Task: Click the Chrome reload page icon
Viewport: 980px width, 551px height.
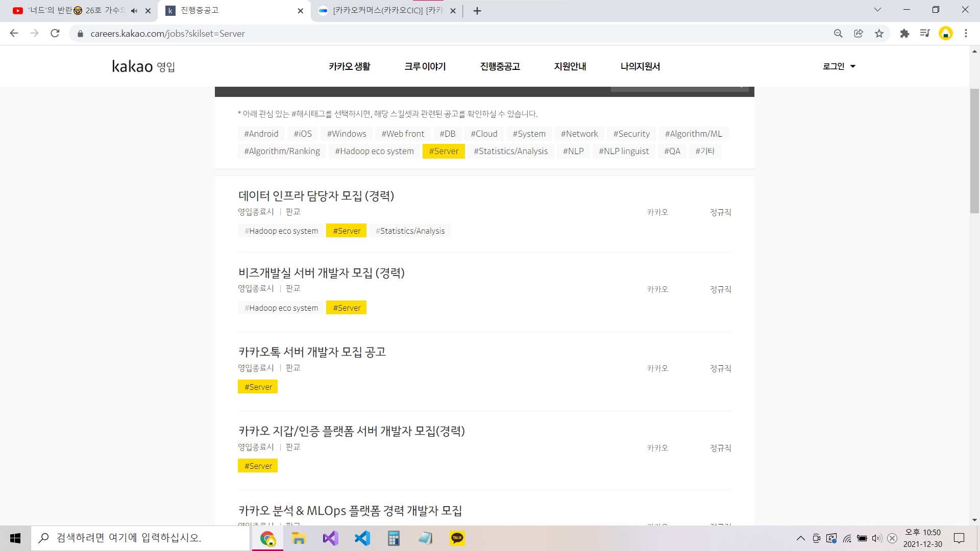Action: click(55, 34)
